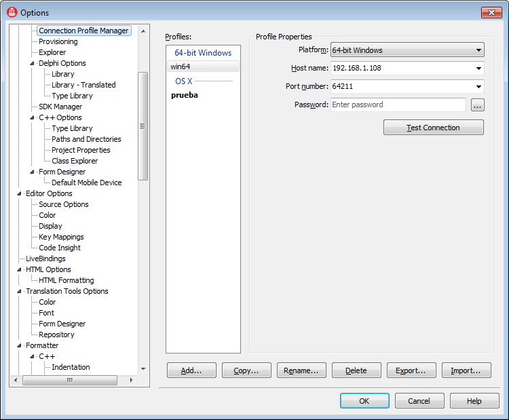Click the tree's vertical scrollbar thumb

point(143,126)
